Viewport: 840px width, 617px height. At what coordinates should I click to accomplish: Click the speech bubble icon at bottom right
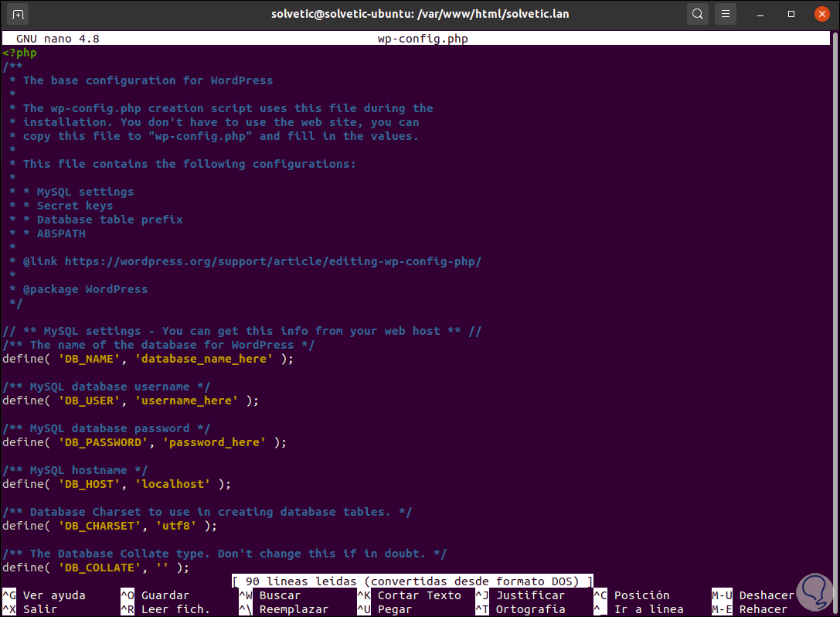coord(815,591)
